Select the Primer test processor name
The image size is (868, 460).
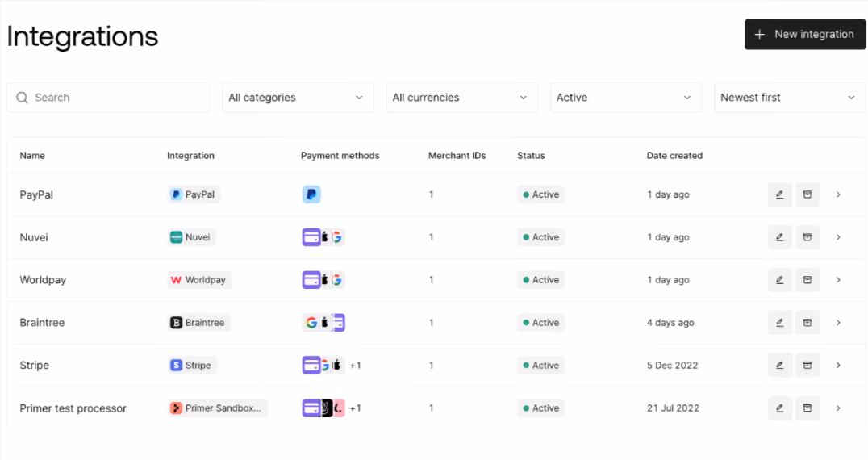click(73, 408)
